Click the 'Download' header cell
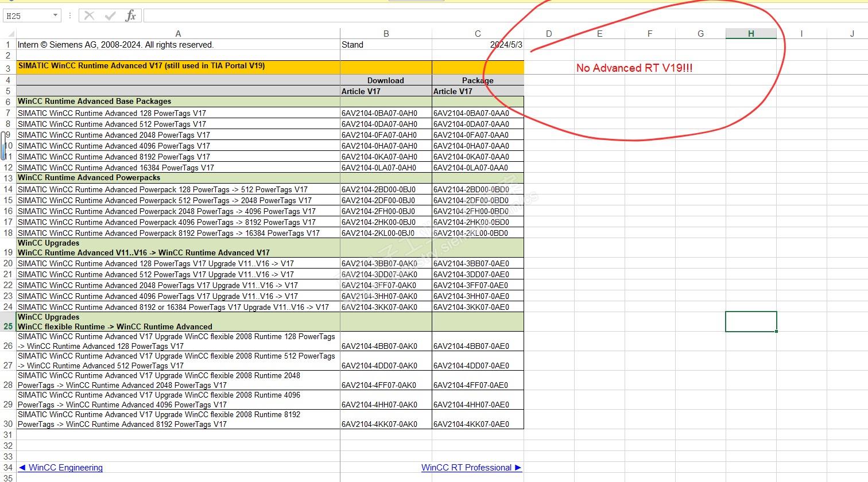 click(x=386, y=80)
